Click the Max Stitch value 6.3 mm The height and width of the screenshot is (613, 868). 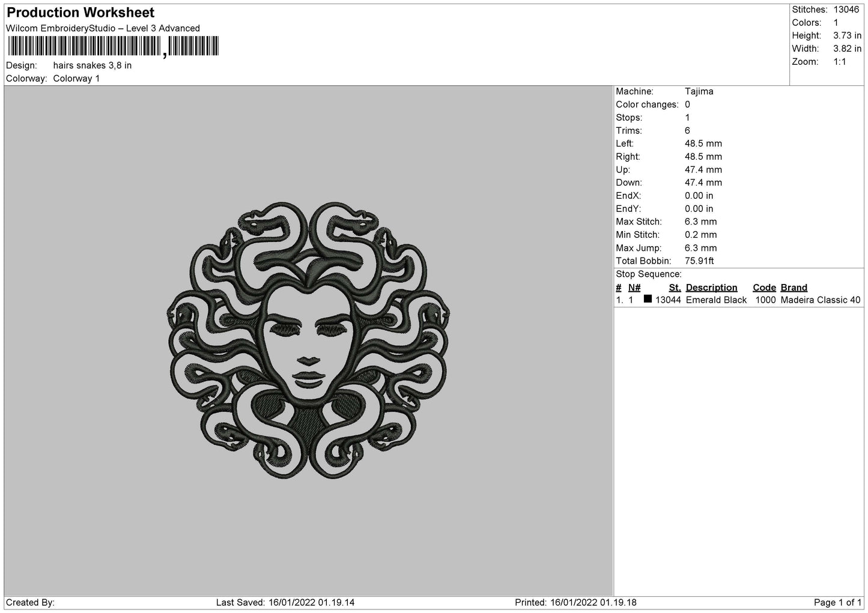tap(701, 222)
